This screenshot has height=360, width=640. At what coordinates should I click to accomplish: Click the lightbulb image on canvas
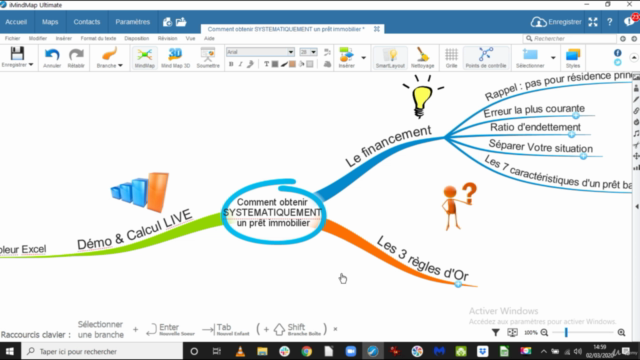pyautogui.click(x=422, y=97)
